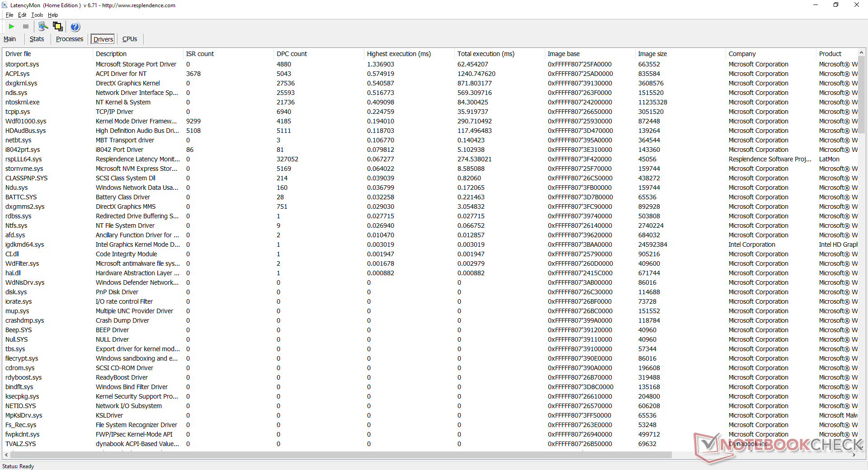Screen dimensions: 868x470
Task: Select the dxgkrnl.sys driver row
Action: pyautogui.click(x=430, y=83)
